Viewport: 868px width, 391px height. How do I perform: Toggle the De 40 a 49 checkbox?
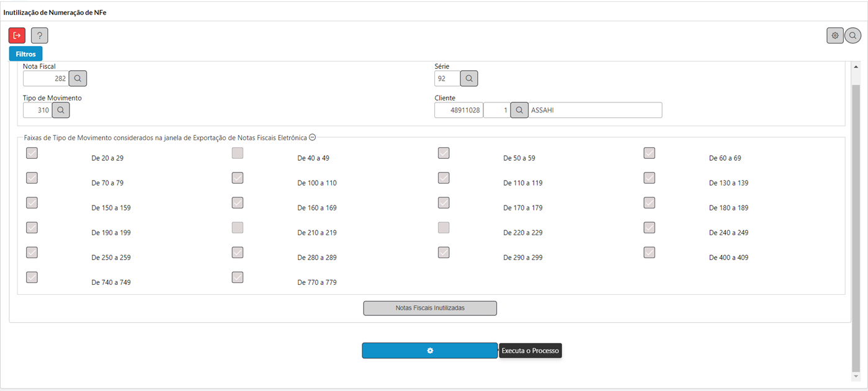238,153
